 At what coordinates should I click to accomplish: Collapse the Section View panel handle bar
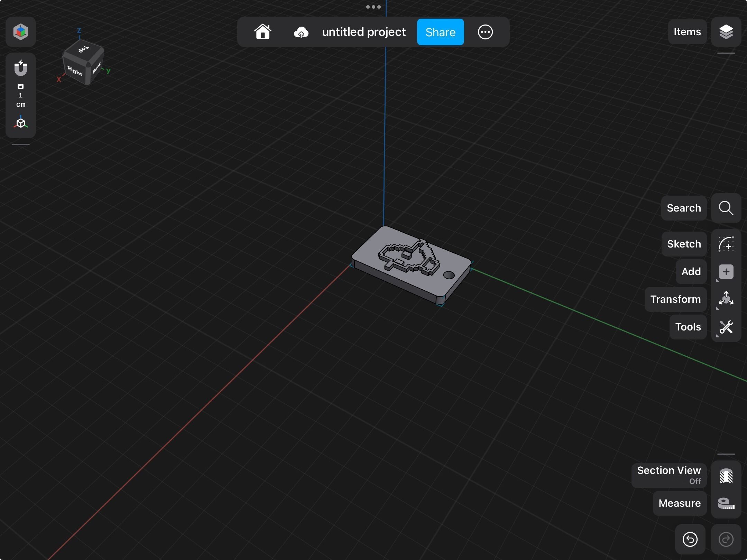pyautogui.click(x=726, y=454)
